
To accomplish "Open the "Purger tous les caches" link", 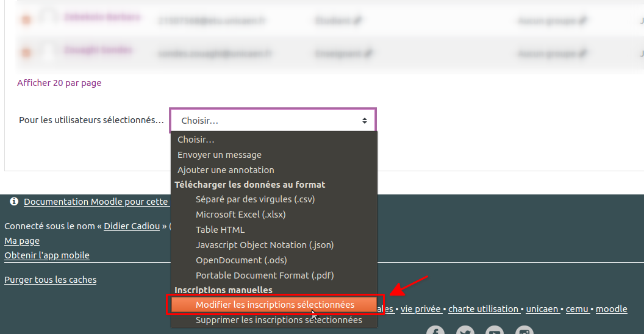I will [x=50, y=280].
